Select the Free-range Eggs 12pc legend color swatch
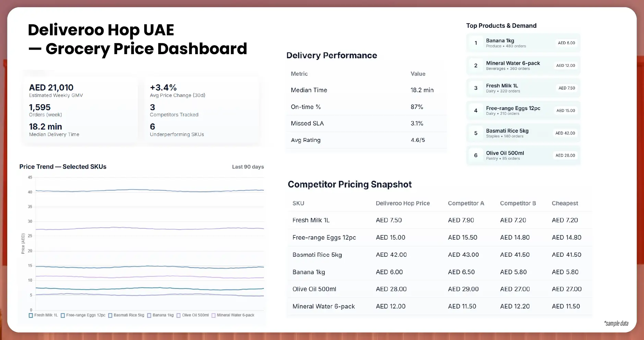644x340 pixels. pyautogui.click(x=62, y=315)
